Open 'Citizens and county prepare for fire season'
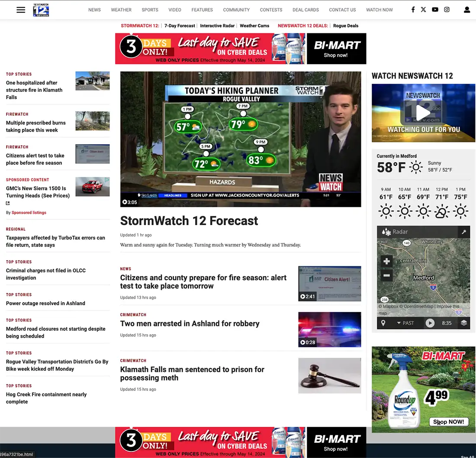This screenshot has width=476, height=458. [203, 282]
